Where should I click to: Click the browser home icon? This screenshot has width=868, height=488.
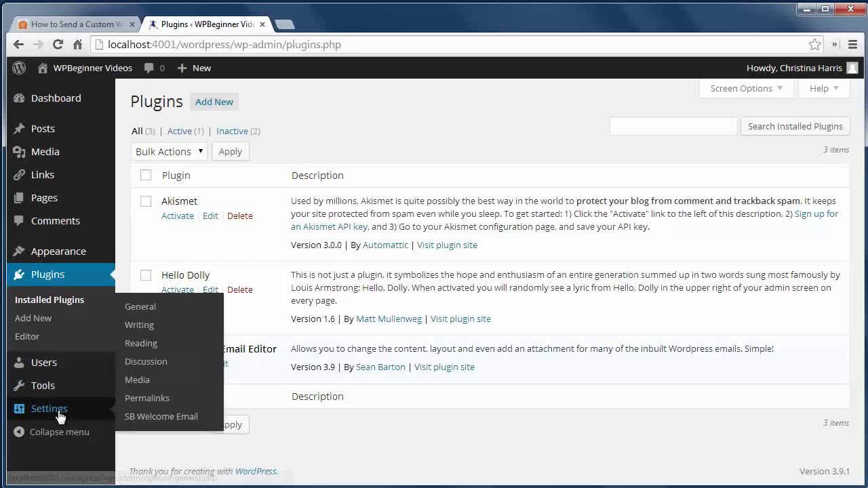coord(77,44)
